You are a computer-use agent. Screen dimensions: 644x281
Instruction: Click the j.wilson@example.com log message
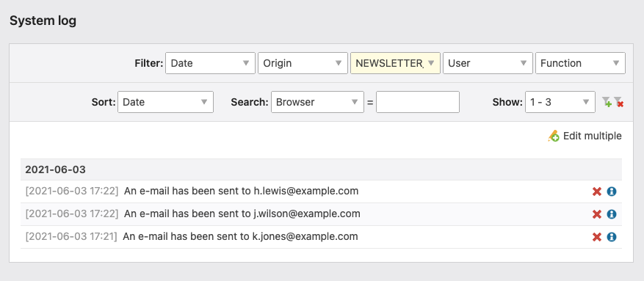click(242, 214)
